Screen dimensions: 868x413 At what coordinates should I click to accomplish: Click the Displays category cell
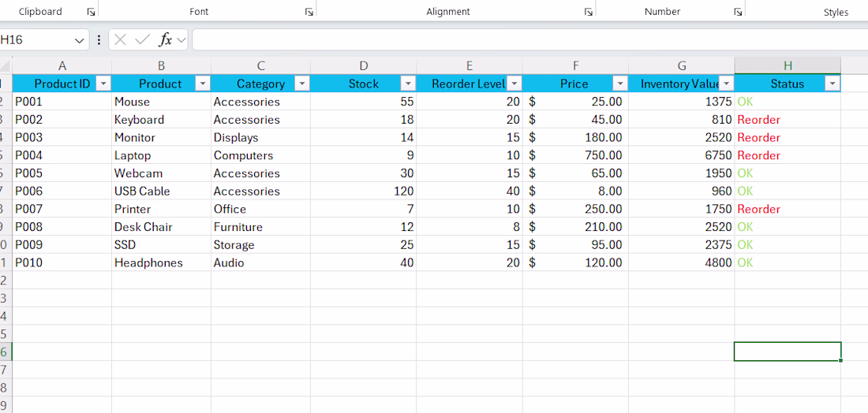coord(260,138)
